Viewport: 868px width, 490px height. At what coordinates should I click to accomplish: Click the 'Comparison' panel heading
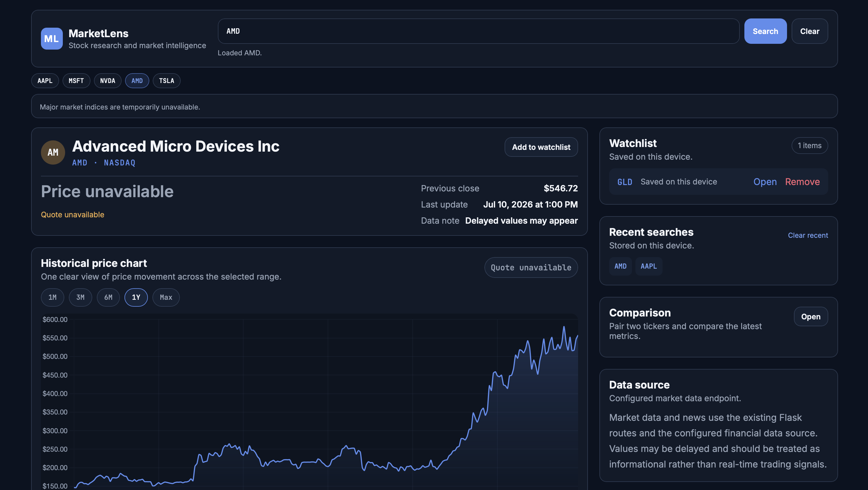(640, 313)
